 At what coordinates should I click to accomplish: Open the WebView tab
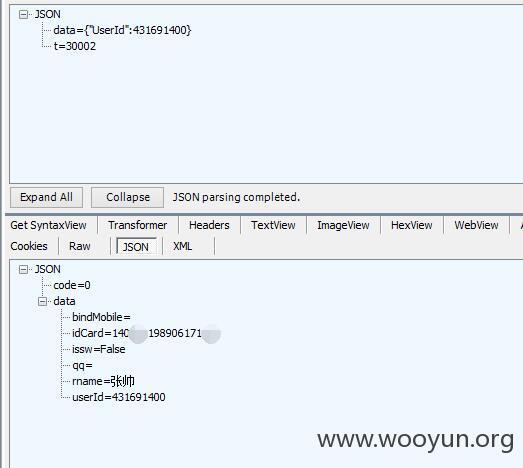[x=476, y=225]
